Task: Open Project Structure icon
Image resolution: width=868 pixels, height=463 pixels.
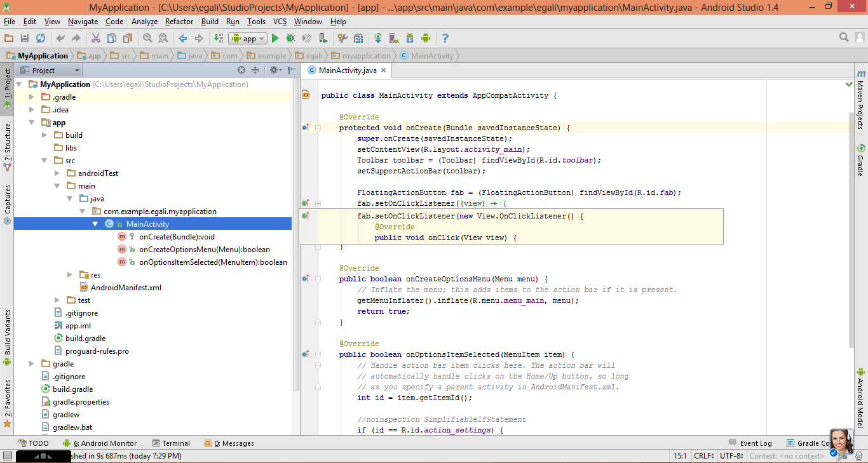Action: tap(358, 39)
